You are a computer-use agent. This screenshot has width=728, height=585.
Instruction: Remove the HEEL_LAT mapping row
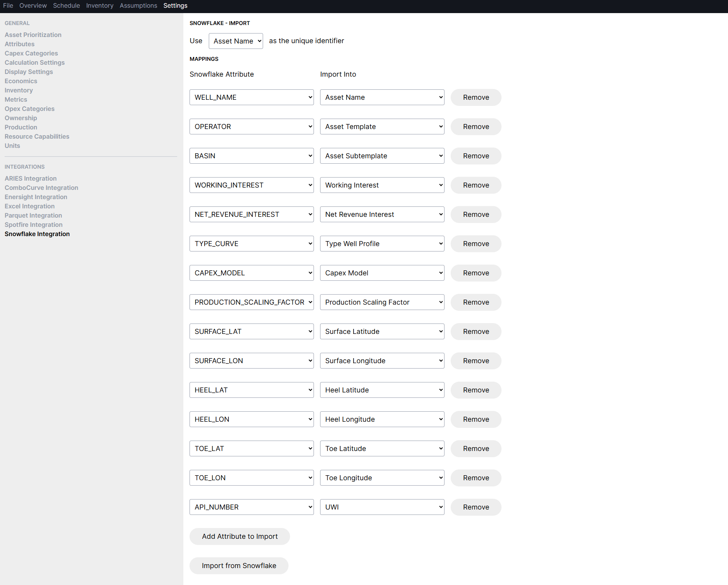(476, 390)
